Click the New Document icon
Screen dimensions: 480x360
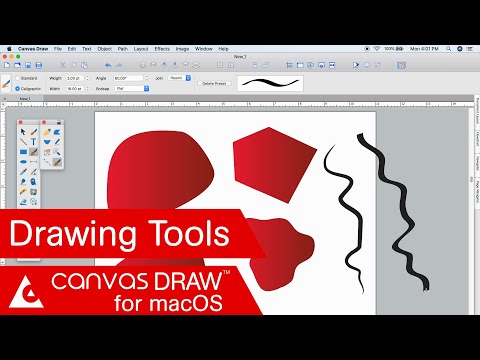(x=7, y=65)
